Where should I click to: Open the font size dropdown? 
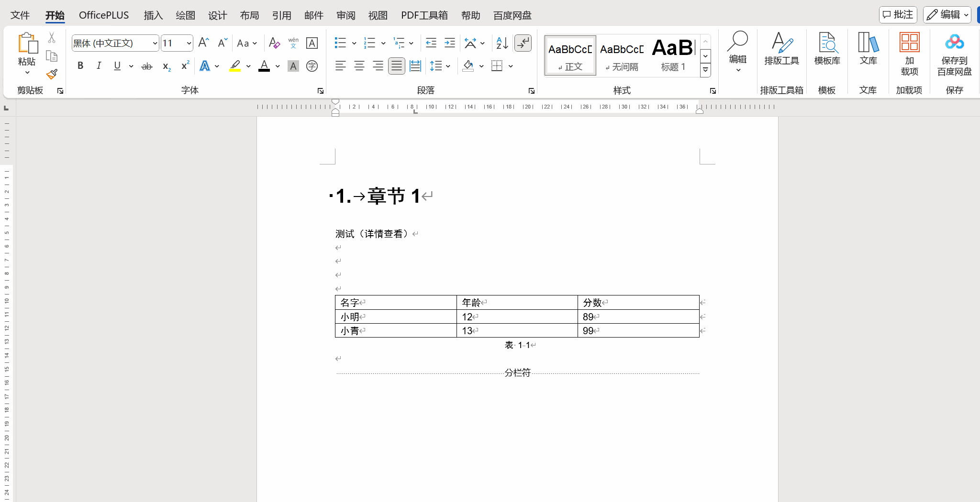click(189, 44)
